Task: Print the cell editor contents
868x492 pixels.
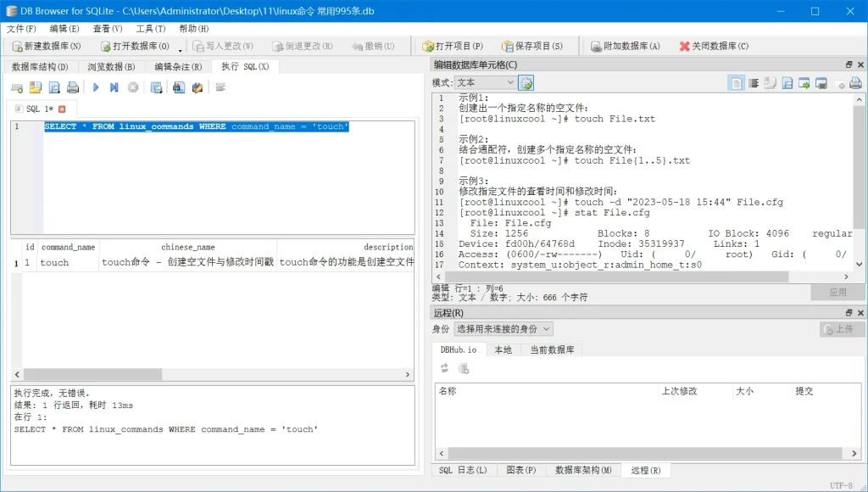Action: 855,84
